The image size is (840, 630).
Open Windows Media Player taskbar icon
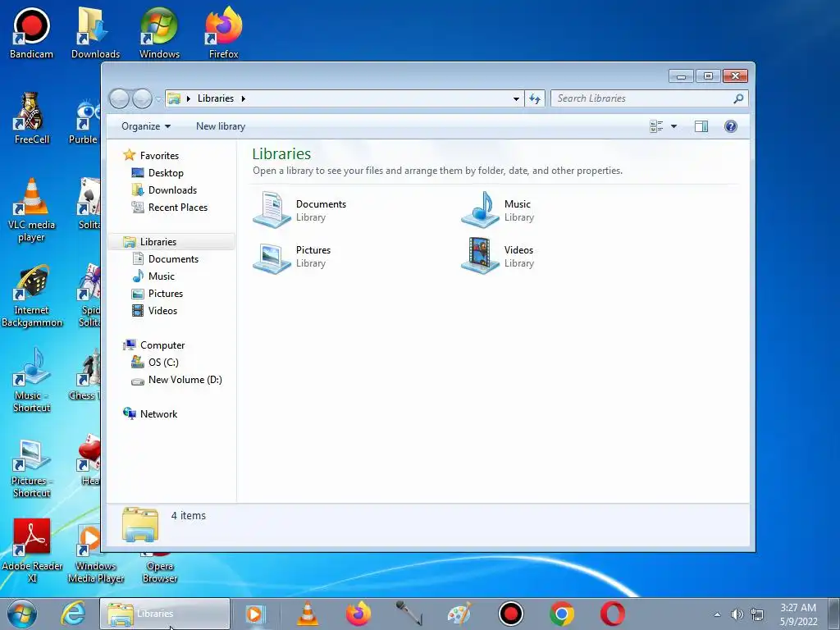(256, 614)
